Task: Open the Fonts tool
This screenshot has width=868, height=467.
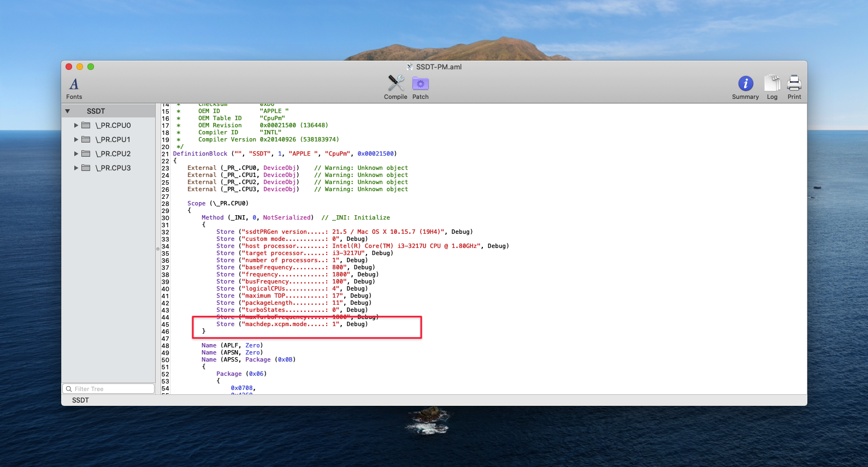Action: point(74,88)
